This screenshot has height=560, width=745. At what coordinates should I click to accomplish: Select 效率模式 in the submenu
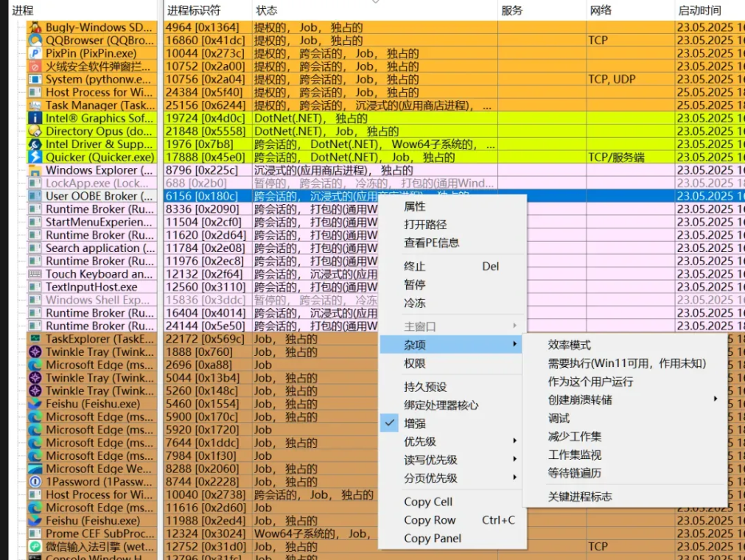625,345
